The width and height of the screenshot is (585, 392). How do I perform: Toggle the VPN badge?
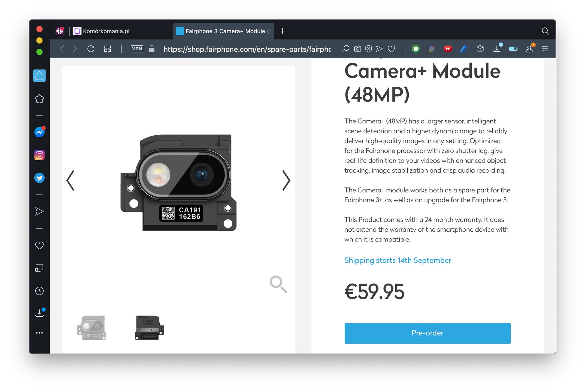(137, 49)
